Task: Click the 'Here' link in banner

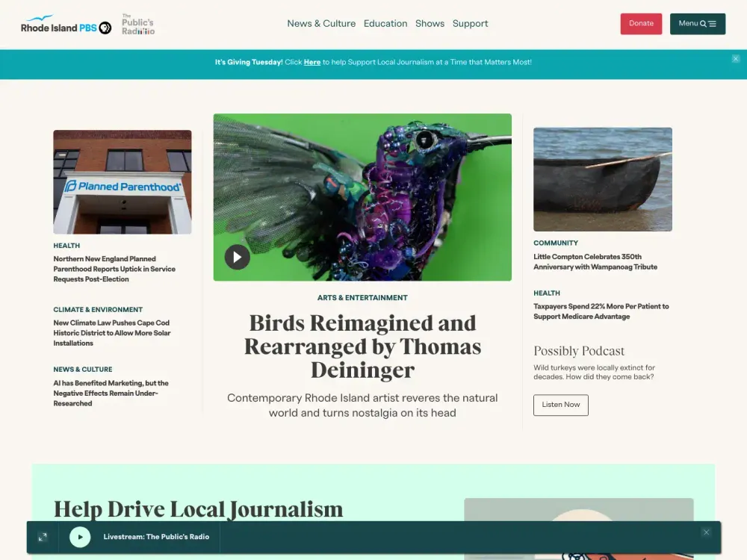Action: coord(312,63)
